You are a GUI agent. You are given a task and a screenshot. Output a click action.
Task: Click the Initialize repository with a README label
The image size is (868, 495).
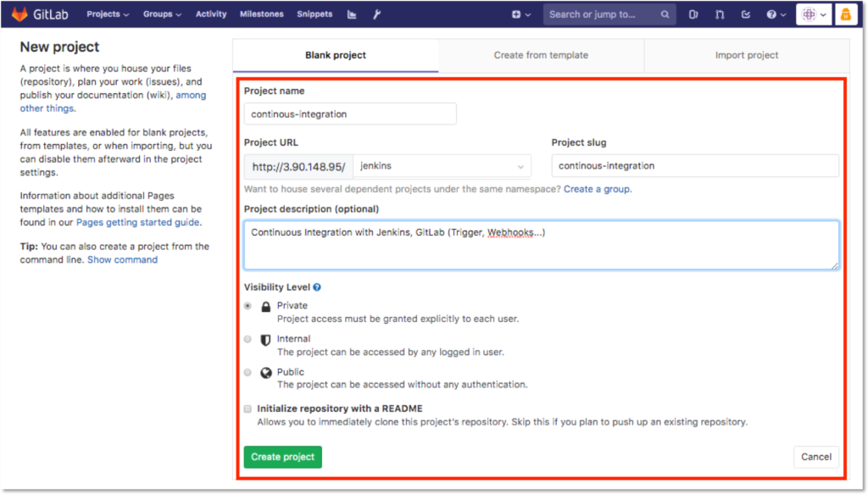340,409
